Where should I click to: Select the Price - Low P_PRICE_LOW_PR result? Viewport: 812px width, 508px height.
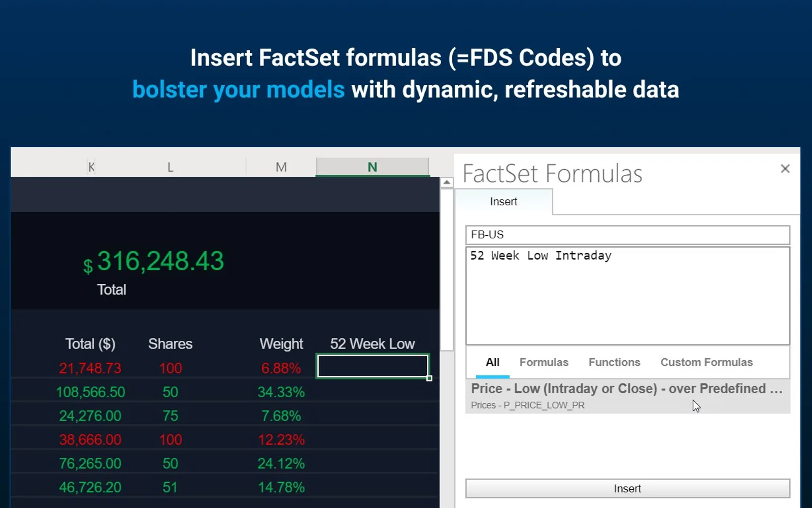coord(628,396)
